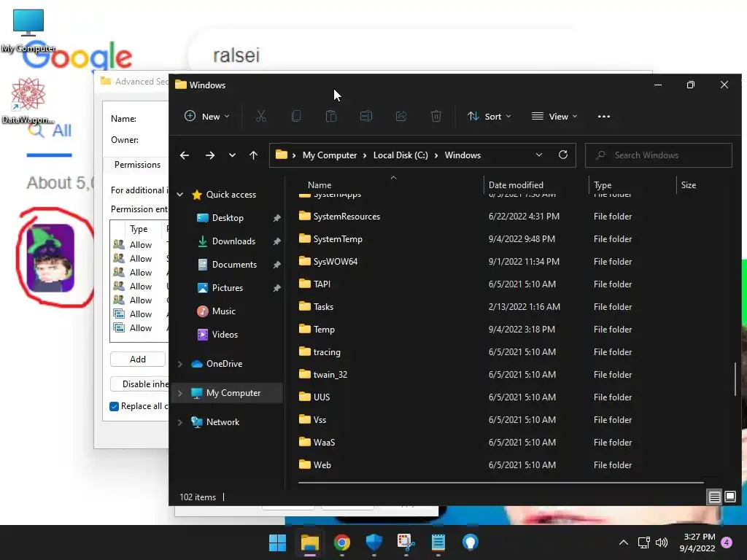The height and width of the screenshot is (560, 747).
Task: Expand the Network tree node
Action: point(180,422)
